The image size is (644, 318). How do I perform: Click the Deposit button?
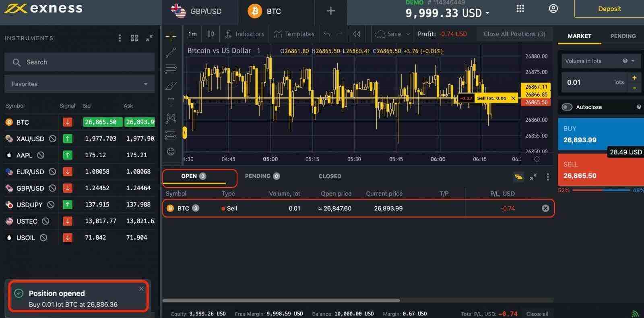[x=609, y=9]
